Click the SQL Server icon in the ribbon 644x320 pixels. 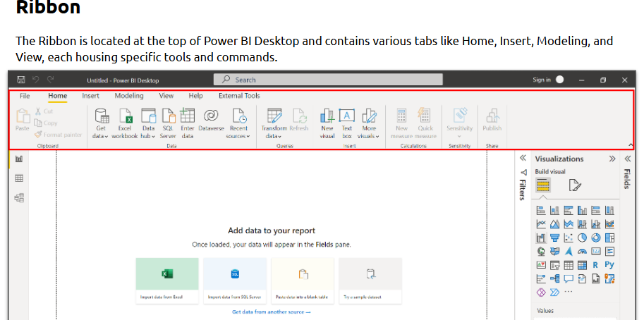pyautogui.click(x=168, y=116)
